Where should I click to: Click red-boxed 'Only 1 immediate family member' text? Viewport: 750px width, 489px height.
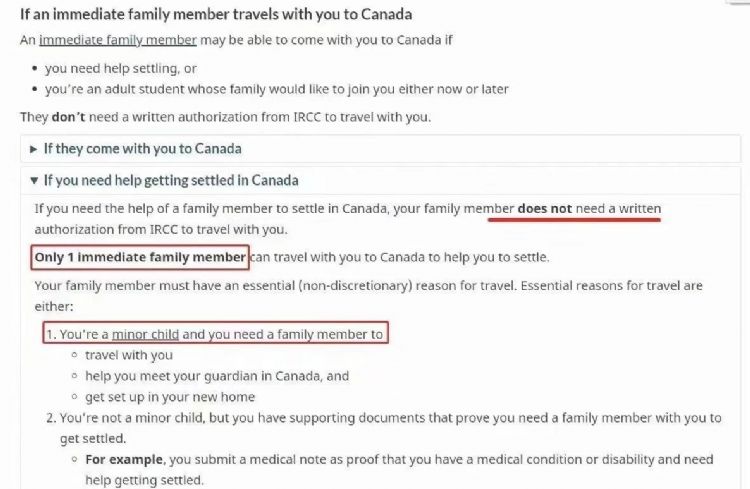click(140, 257)
